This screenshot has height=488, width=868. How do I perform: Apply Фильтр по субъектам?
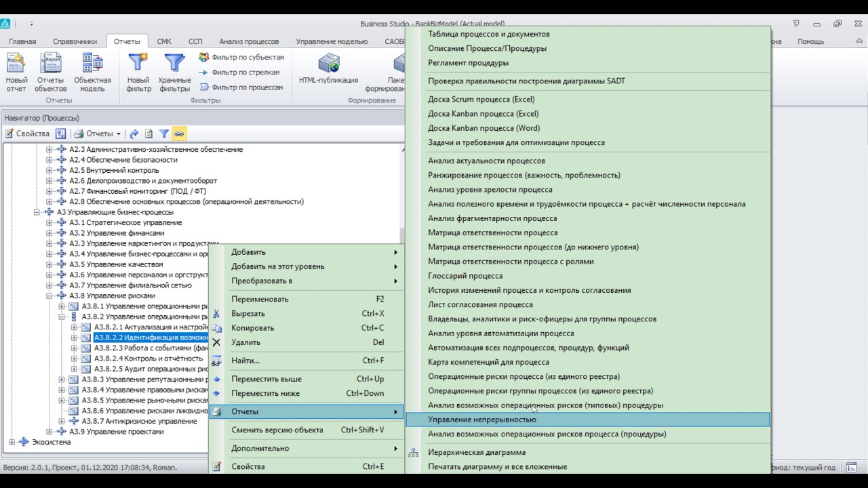pos(241,58)
